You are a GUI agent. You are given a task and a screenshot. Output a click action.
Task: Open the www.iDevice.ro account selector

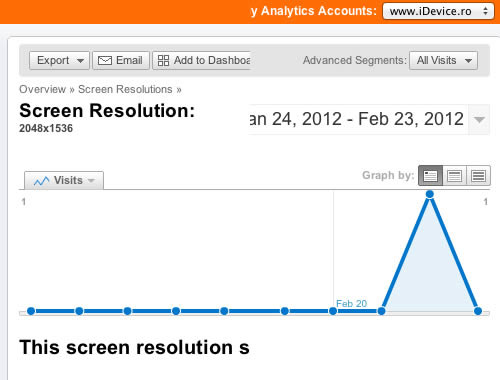point(438,11)
